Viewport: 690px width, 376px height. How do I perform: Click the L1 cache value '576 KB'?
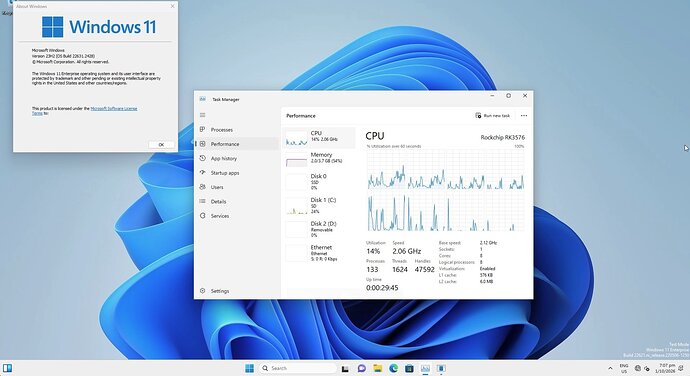pyautogui.click(x=486, y=275)
